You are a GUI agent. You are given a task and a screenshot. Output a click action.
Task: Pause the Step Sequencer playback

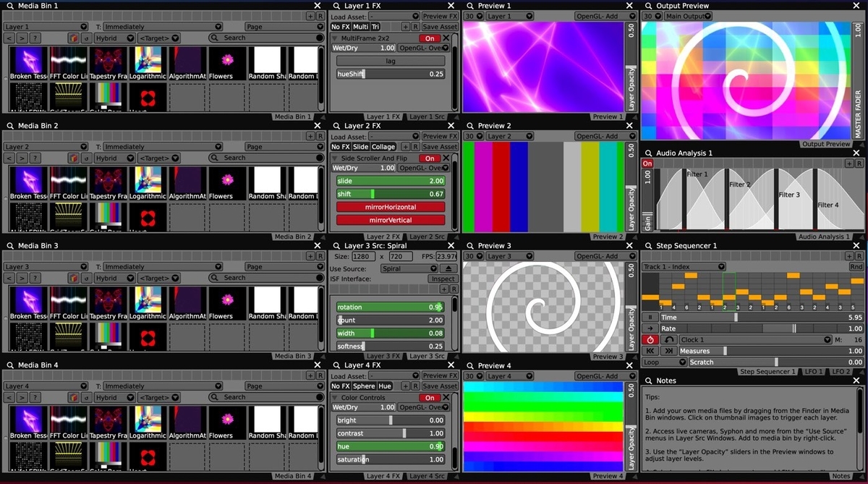(650, 318)
